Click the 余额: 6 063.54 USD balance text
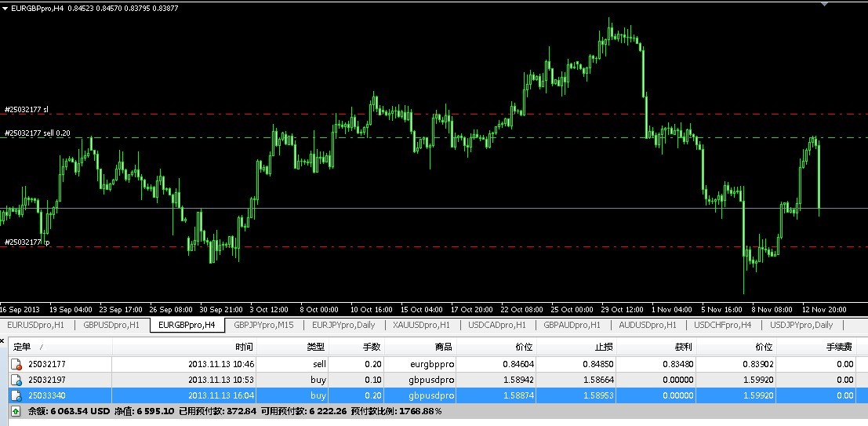The height and width of the screenshot is (426, 868). pos(69,411)
